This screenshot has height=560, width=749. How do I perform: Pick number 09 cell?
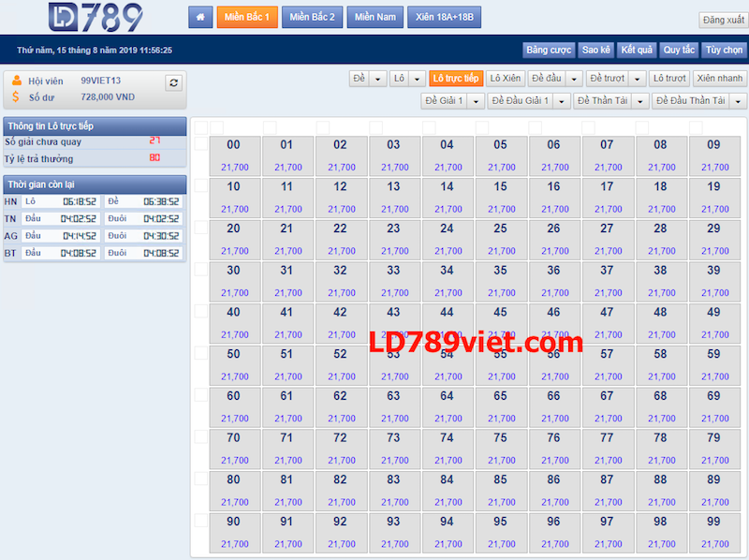click(x=715, y=155)
